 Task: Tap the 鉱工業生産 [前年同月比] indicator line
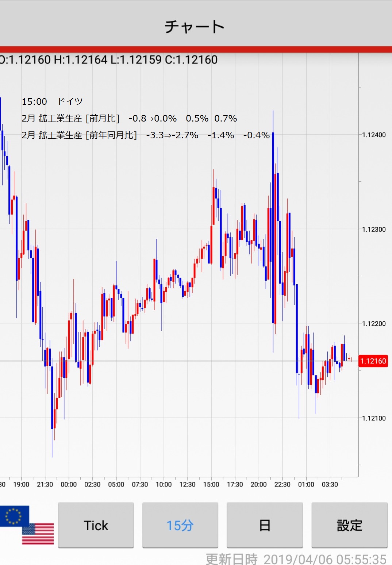(x=145, y=135)
